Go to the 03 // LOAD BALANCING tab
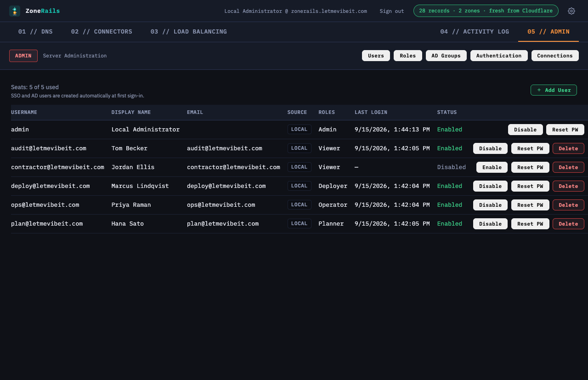Viewport: 588px width, 380px height. [189, 32]
